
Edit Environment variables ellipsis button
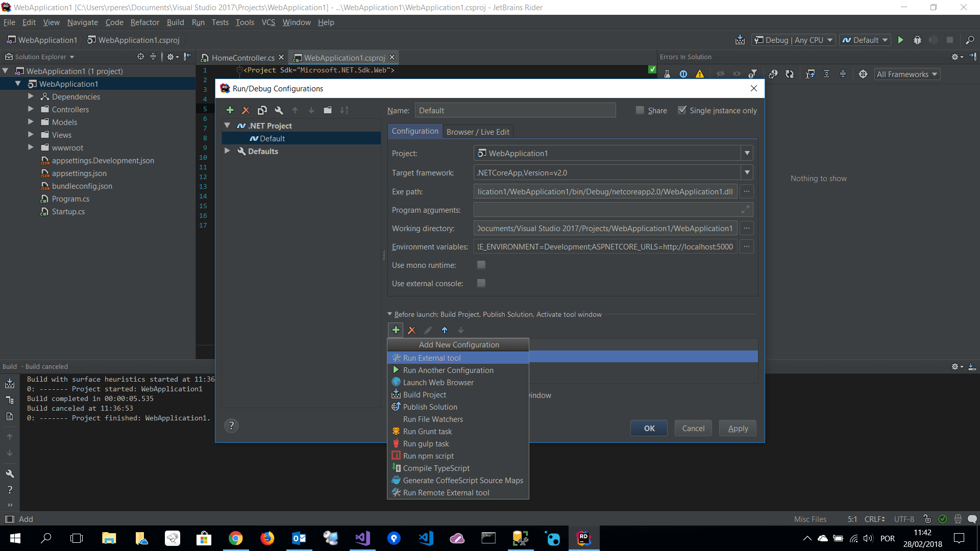click(x=747, y=246)
